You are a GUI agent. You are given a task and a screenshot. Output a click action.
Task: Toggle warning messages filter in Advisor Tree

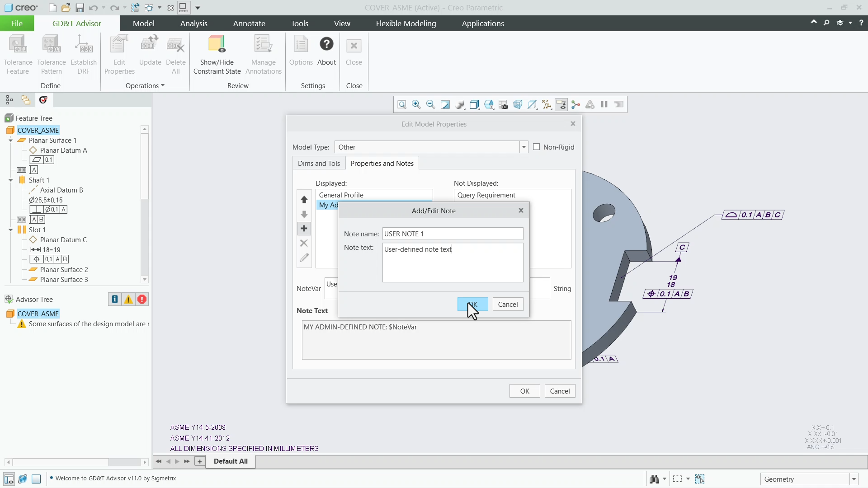(x=128, y=299)
